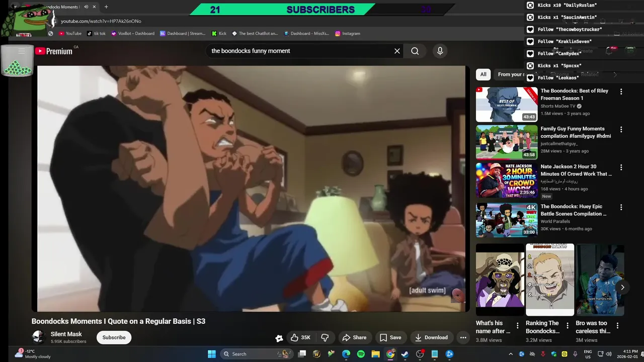This screenshot has height=362, width=644.
Task: Show hidden system tray icons
Action: (x=511, y=354)
